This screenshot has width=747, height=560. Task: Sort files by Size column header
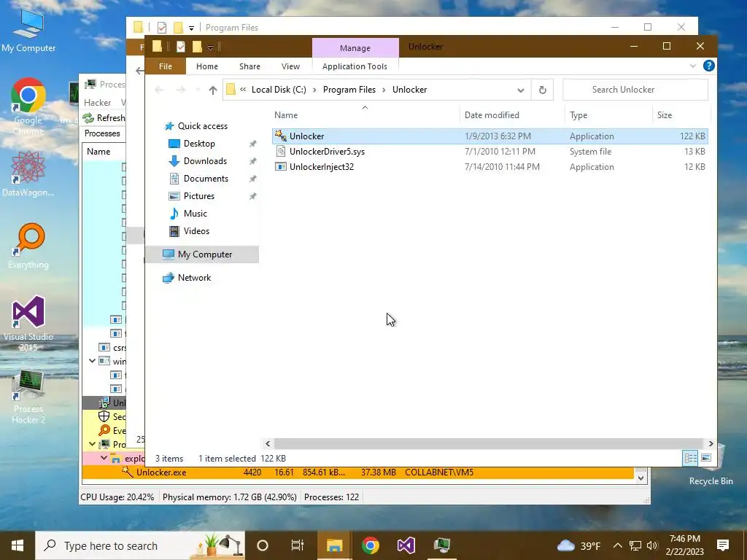tap(681, 115)
